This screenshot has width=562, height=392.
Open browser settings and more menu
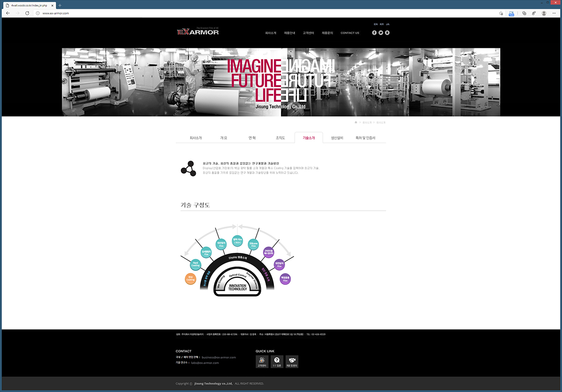[554, 13]
